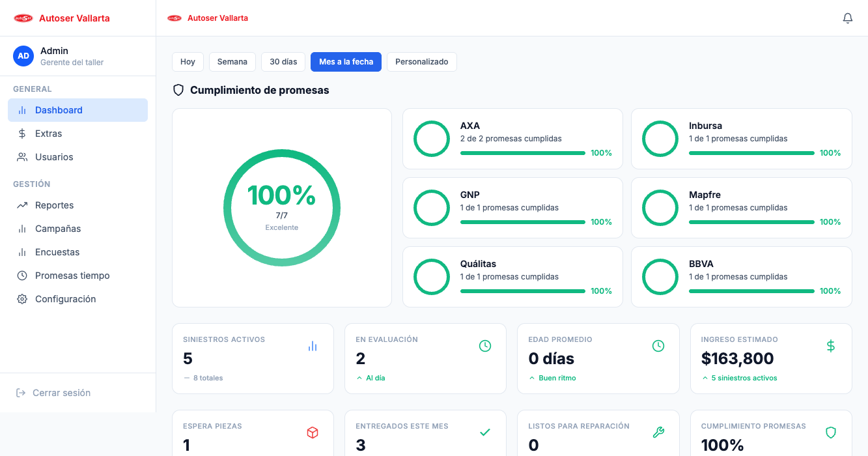Click the 'Buen ritmo' status text

coord(557,378)
